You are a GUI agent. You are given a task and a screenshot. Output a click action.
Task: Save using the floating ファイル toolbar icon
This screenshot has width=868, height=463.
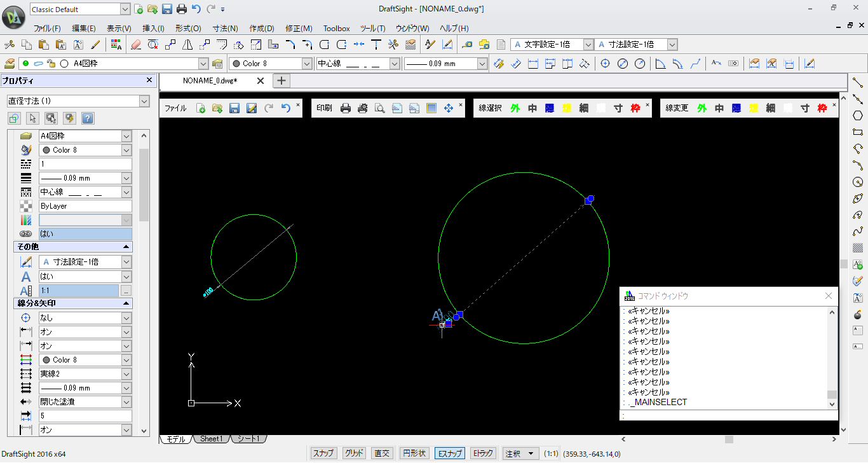[x=234, y=108]
